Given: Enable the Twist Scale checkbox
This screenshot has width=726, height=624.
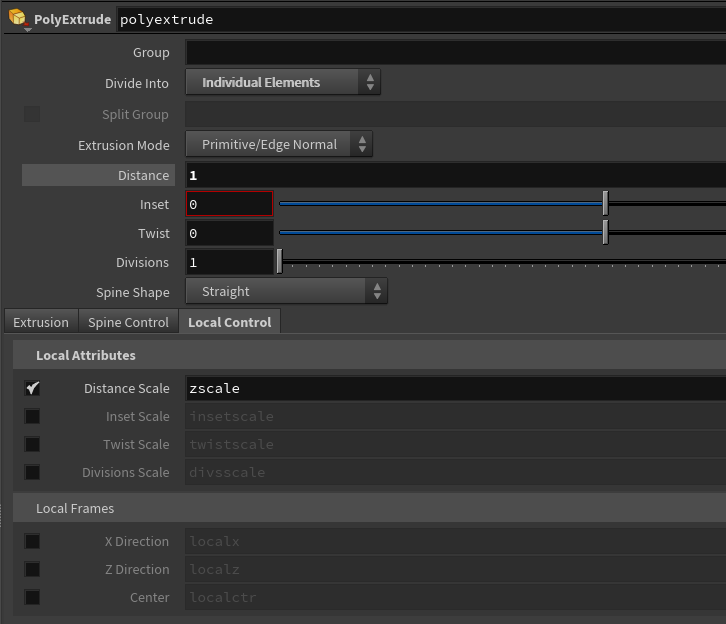Looking at the screenshot, I should pyautogui.click(x=32, y=444).
